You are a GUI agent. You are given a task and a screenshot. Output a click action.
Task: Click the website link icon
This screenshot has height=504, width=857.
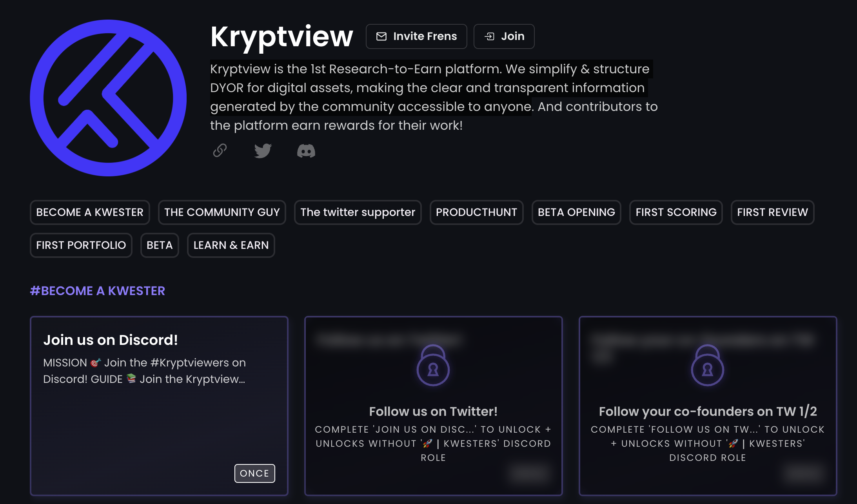220,150
